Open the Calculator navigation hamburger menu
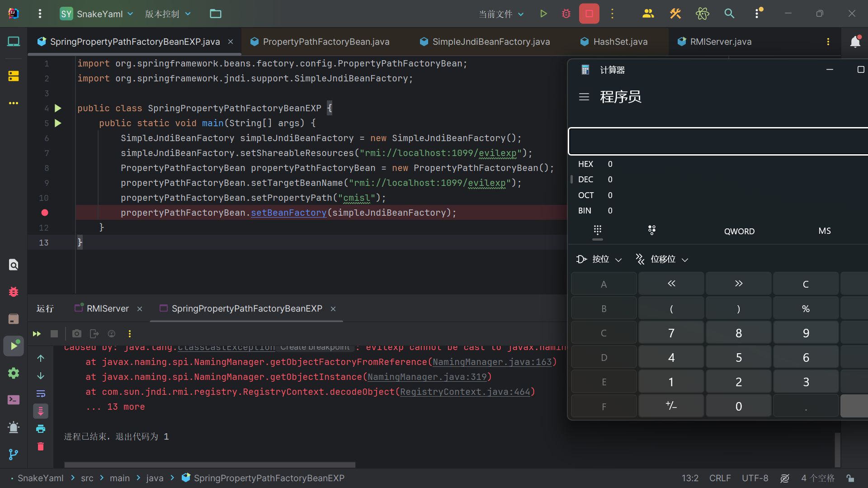The image size is (868, 488). (584, 97)
